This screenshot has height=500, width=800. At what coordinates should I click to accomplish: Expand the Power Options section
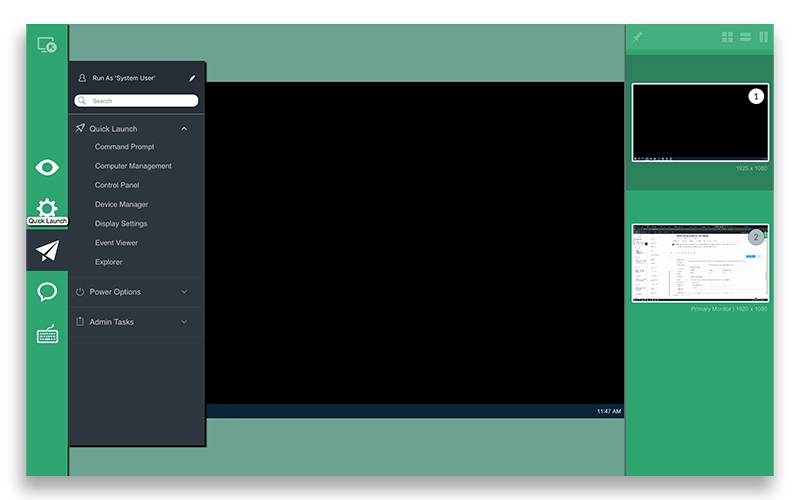(x=184, y=292)
